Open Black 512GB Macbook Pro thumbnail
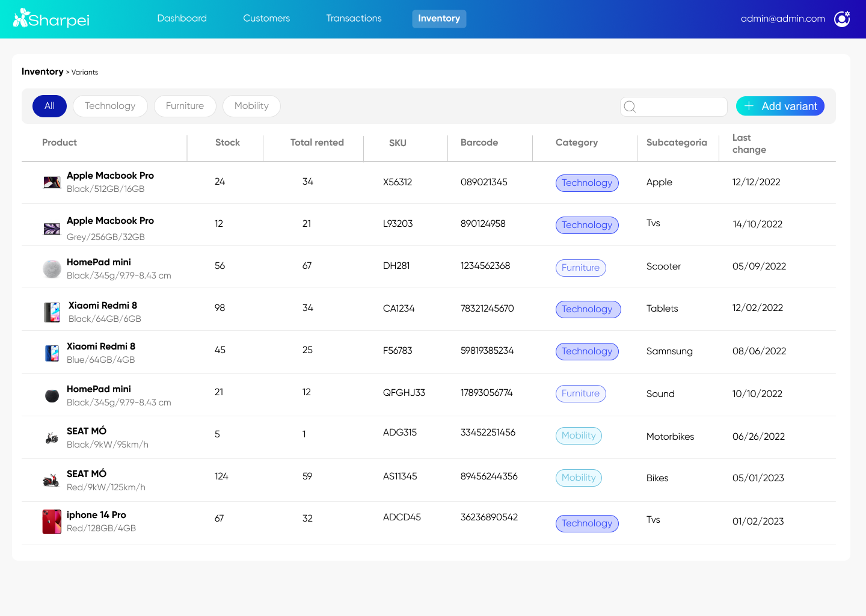 point(52,182)
